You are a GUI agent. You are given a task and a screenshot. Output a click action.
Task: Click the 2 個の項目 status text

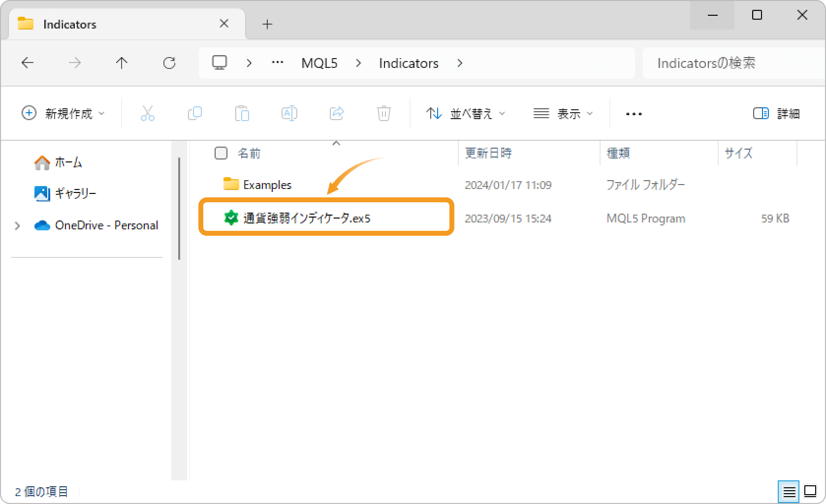[x=41, y=492]
